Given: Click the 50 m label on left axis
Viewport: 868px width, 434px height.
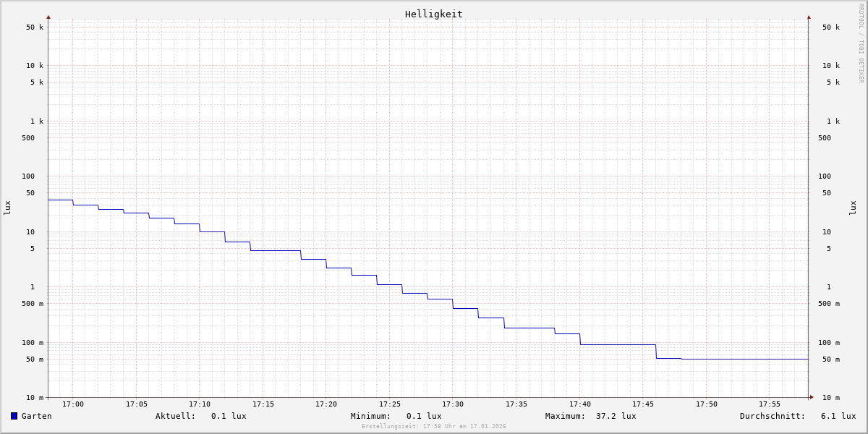Looking at the screenshot, I should pyautogui.click(x=35, y=359).
